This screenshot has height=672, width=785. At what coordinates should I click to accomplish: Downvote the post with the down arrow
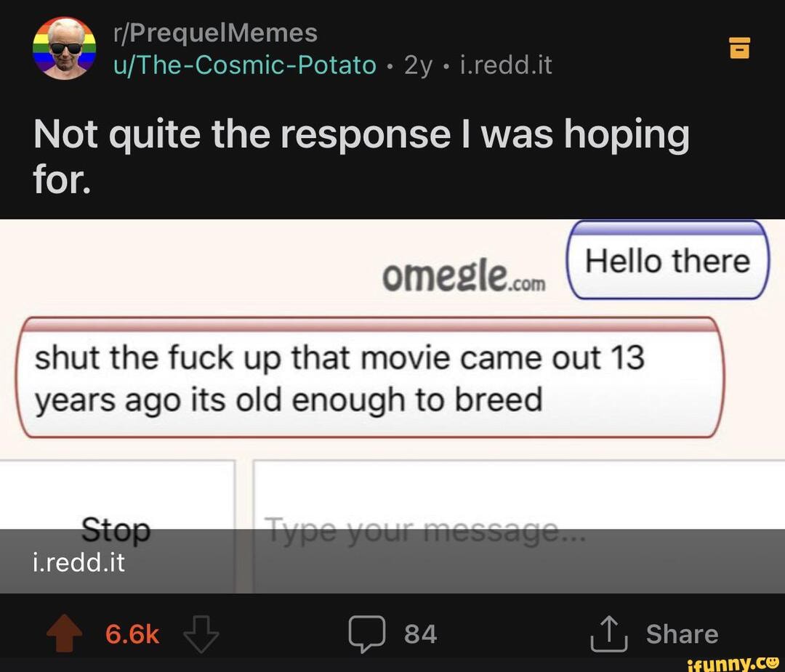pos(200,634)
